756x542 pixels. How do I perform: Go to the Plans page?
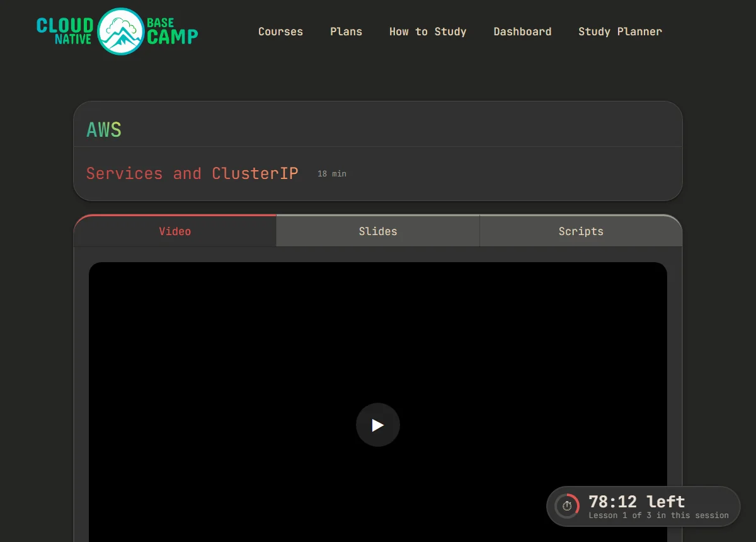click(346, 32)
